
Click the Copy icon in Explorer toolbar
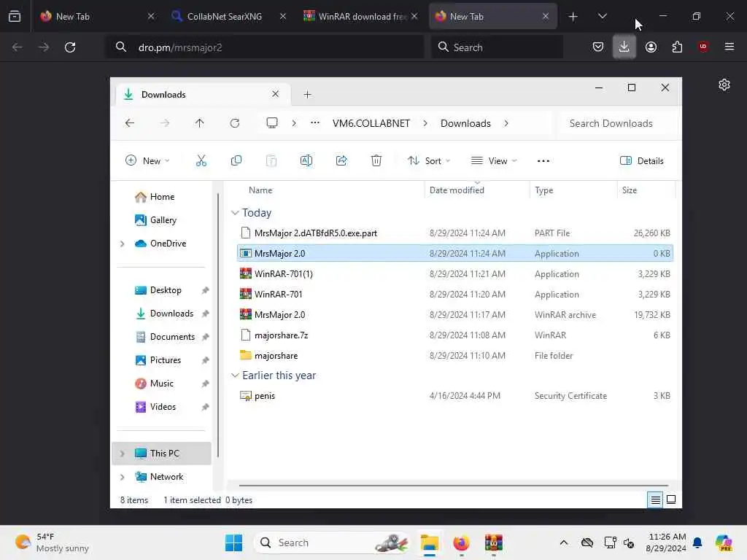pyautogui.click(x=236, y=161)
